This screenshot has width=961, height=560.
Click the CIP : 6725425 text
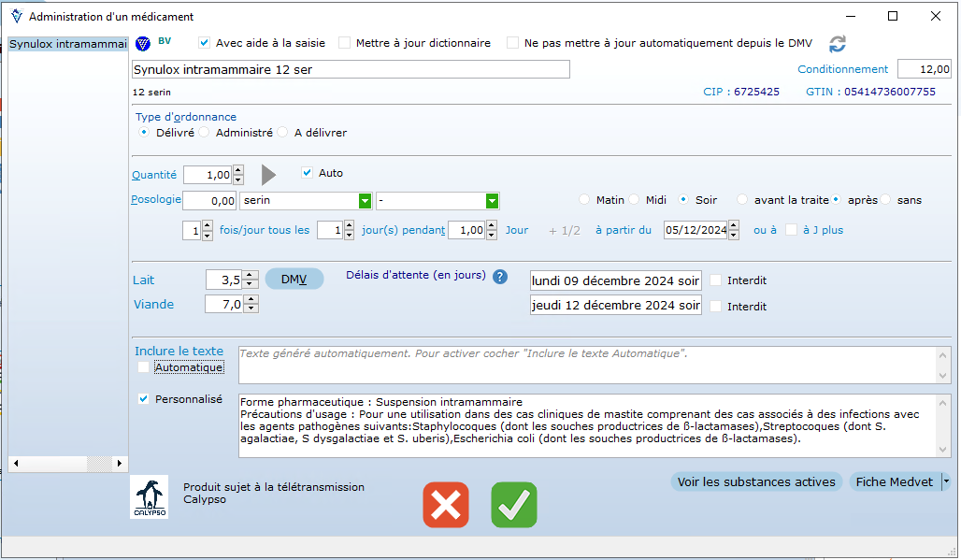pos(741,92)
